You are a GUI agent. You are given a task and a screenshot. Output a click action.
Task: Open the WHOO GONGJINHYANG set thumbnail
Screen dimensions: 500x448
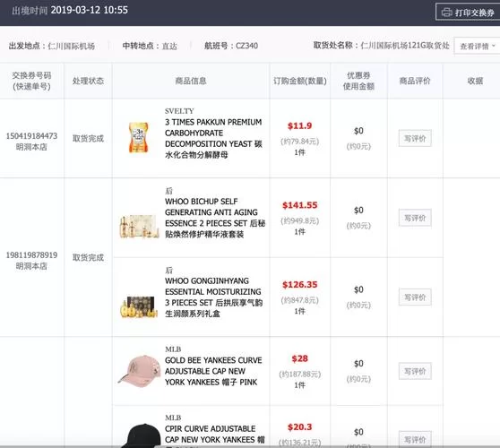coord(140,306)
